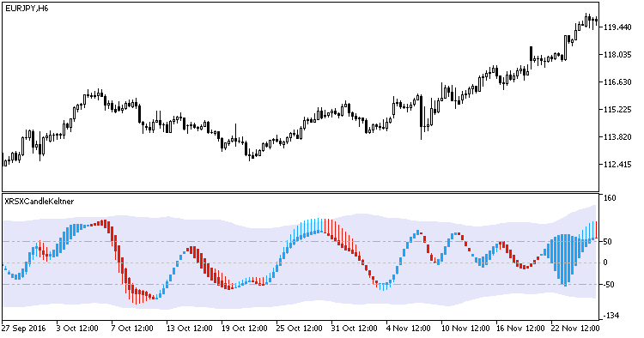Click the 19 Oct 12:00 time label
The height and width of the screenshot is (338, 644).
[245, 329]
